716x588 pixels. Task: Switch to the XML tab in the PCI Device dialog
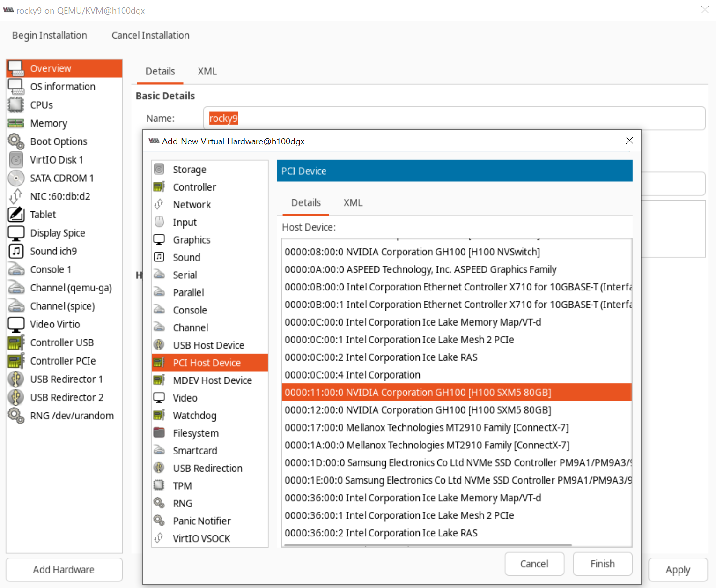point(353,203)
